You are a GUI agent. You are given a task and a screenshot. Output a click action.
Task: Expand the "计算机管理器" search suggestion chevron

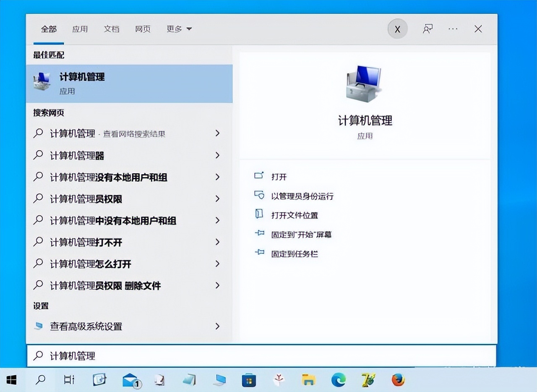pos(218,155)
